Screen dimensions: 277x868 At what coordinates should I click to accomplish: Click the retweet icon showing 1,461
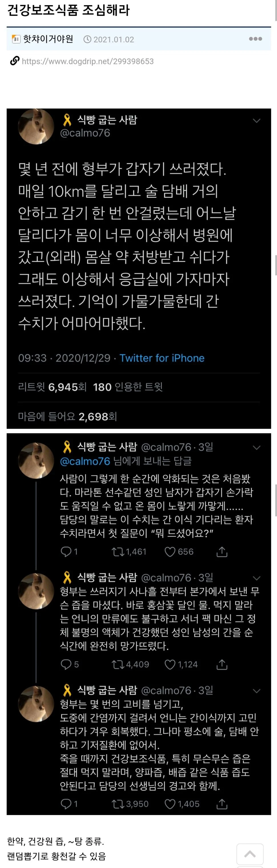[118, 551]
